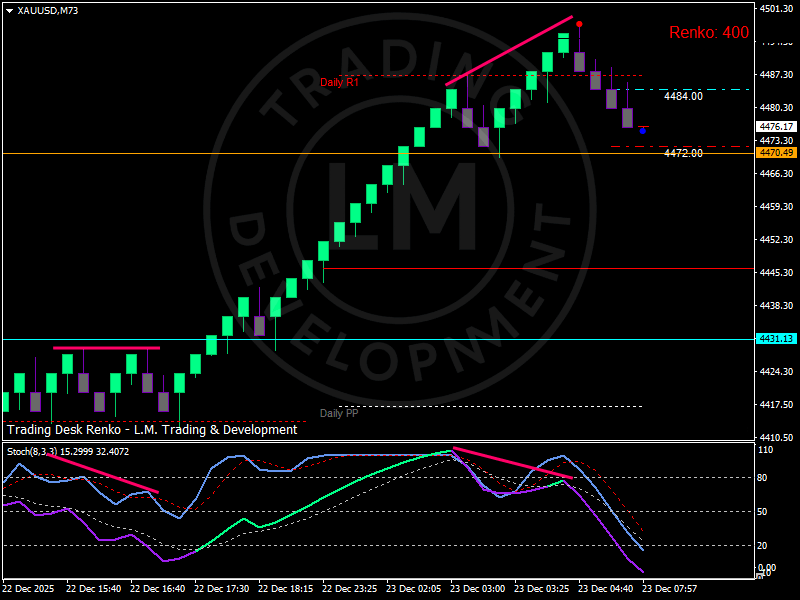This screenshot has height=600, width=800.
Task: Select the red dot atop the upper trendline
Action: click(x=580, y=23)
